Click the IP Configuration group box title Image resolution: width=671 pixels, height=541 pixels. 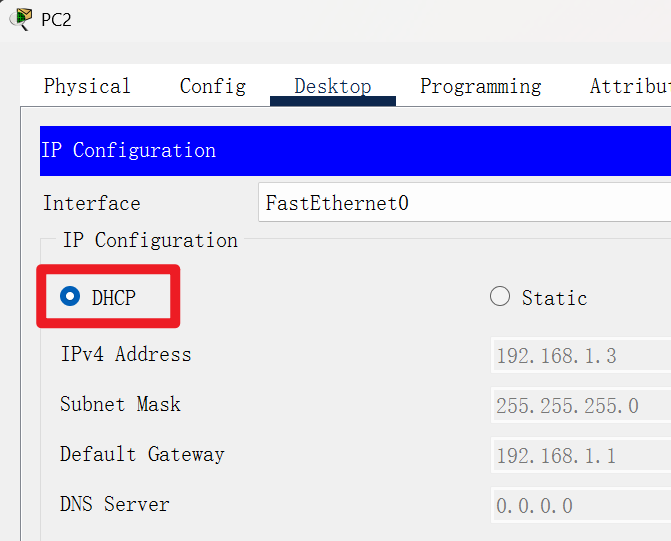(x=150, y=240)
